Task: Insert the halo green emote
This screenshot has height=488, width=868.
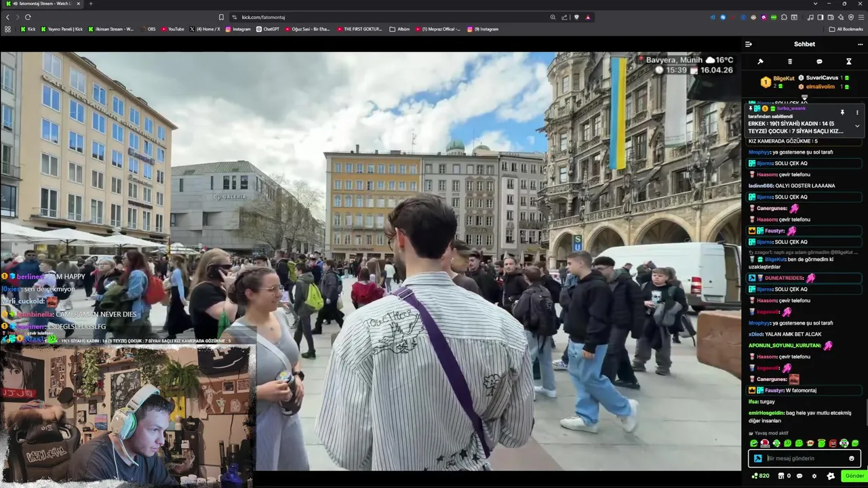Action: (821, 443)
